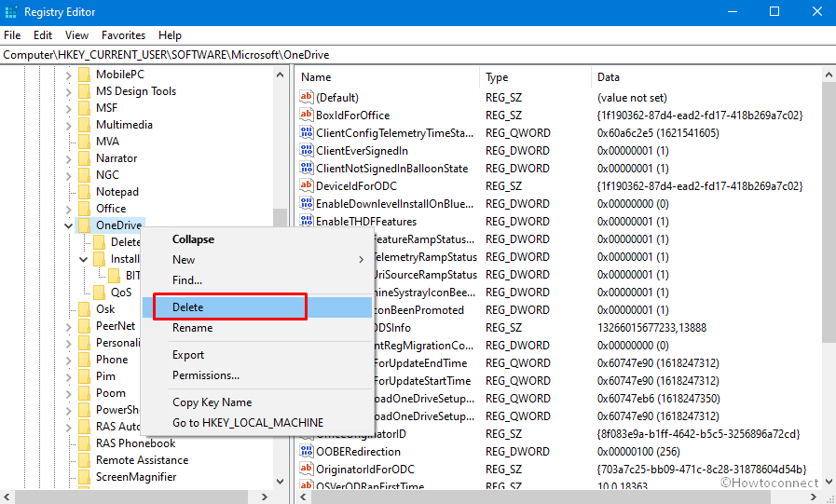Image resolution: width=836 pixels, height=504 pixels.
Task: Click the folder icon of Osk key
Action: tap(84, 309)
